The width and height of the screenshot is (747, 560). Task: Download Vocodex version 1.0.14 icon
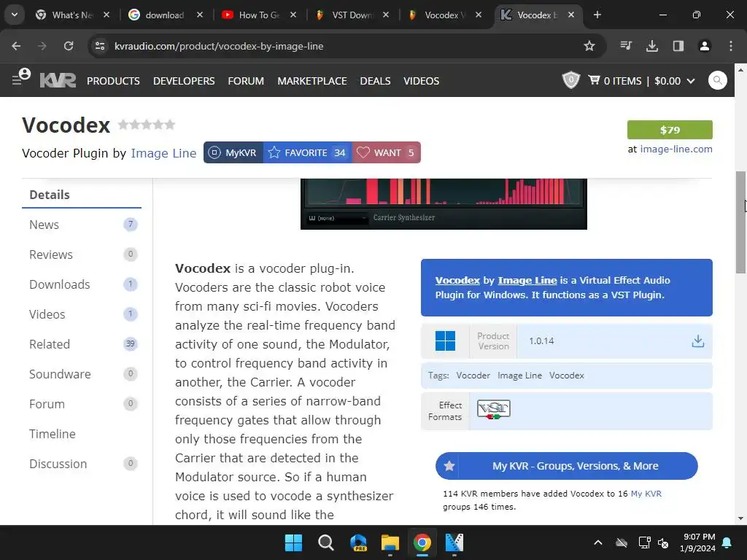[697, 341]
